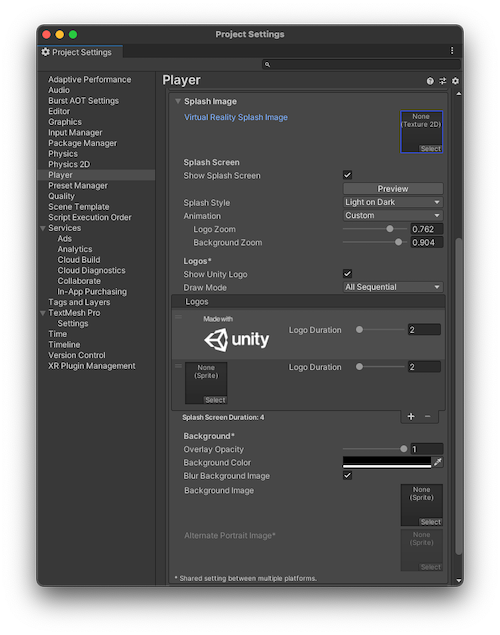Switch to the Project Settings tab
The height and width of the screenshot is (635, 500).
tap(81, 52)
